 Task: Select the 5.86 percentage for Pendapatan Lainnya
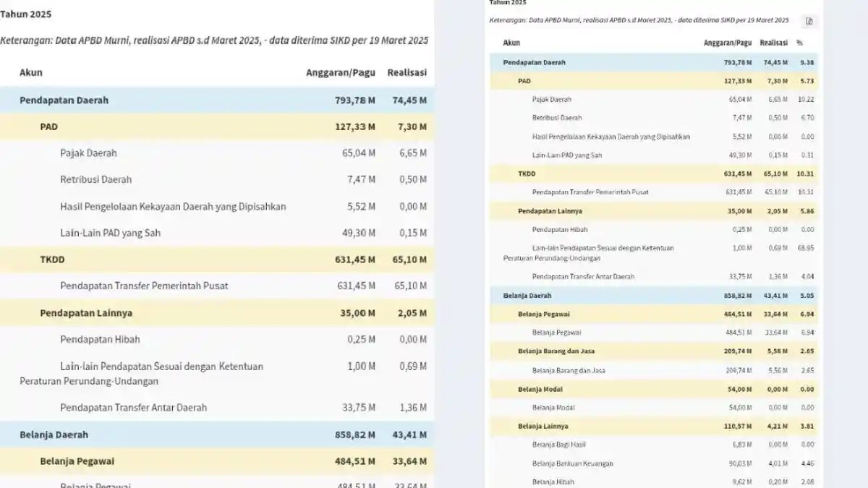point(807,211)
